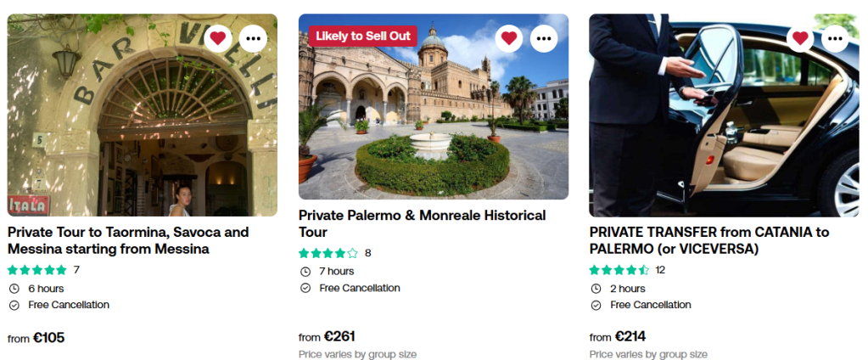The height and width of the screenshot is (360, 868).
Task: Click the four-star rating on Palermo tour
Action: coord(328,253)
